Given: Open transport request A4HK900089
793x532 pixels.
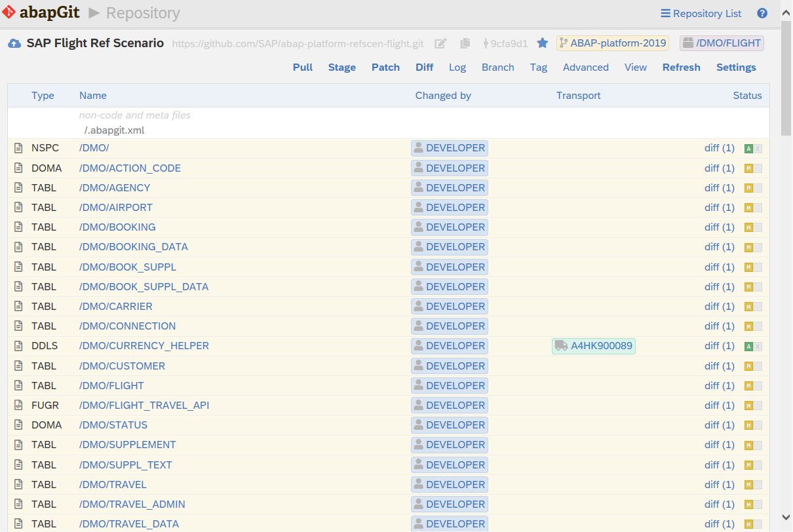Looking at the screenshot, I should coord(594,346).
